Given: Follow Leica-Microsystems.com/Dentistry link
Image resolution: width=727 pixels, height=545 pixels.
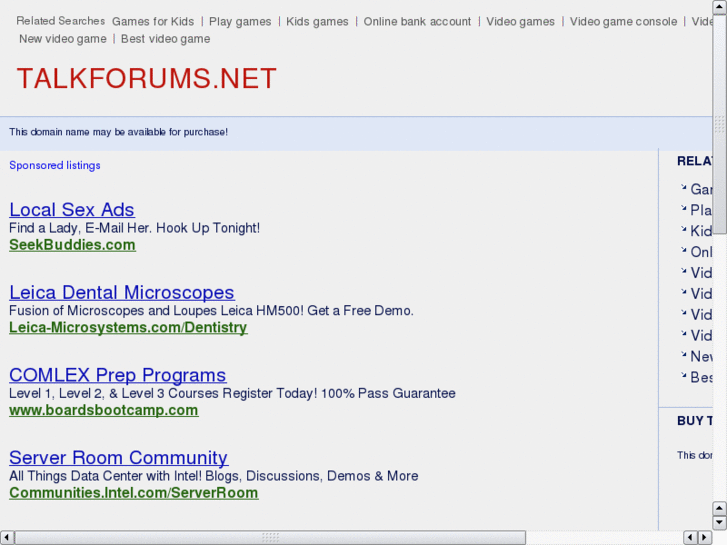Looking at the screenshot, I should point(128,327).
